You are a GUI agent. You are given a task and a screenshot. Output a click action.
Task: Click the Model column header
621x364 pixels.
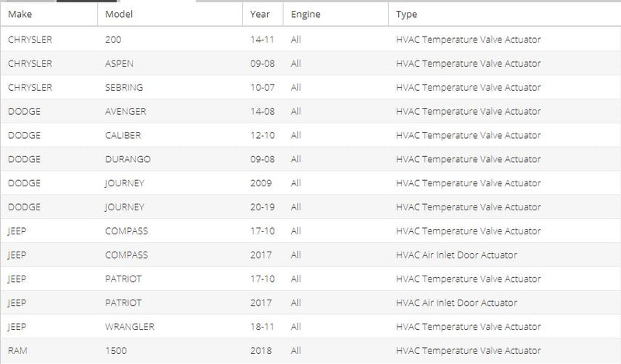click(170, 14)
